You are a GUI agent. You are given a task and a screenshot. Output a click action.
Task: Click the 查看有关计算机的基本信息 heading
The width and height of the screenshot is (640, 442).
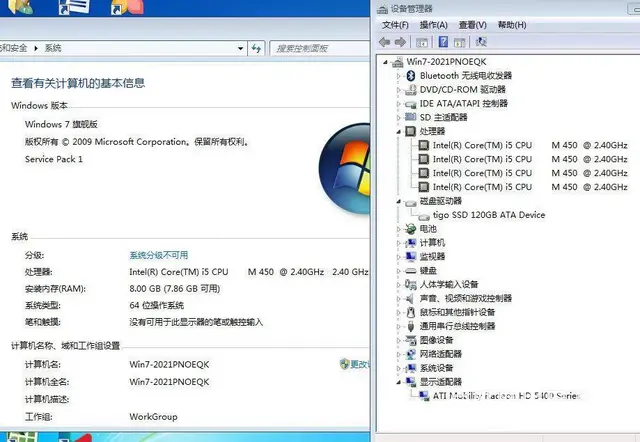pyautogui.click(x=78, y=83)
